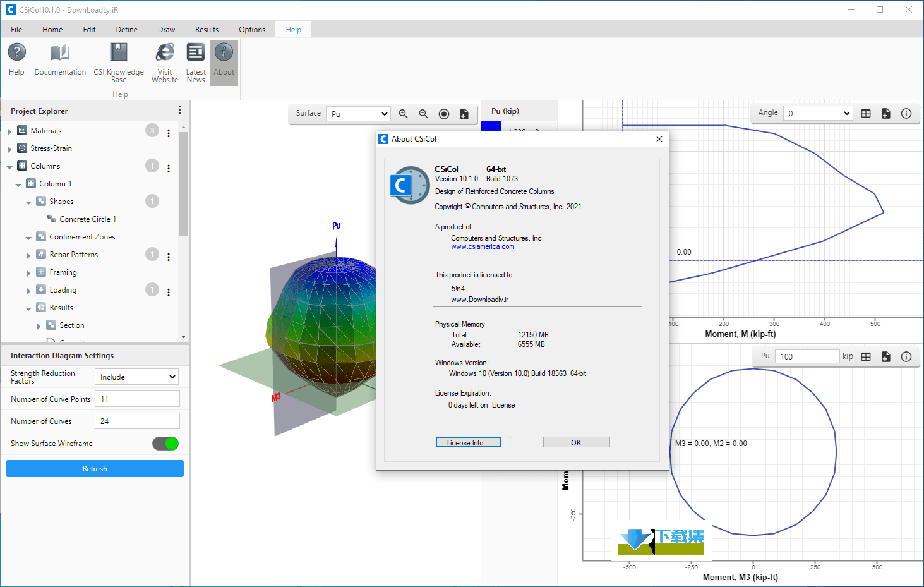The height and width of the screenshot is (587, 924).
Task: Collapse the Columns tree node
Action: (x=9, y=167)
